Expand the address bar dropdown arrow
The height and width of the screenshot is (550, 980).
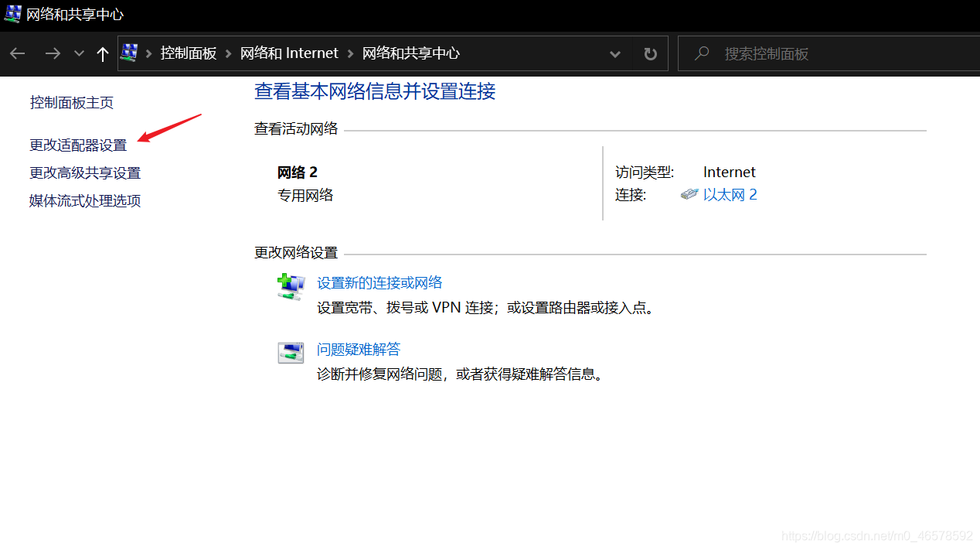pos(614,53)
